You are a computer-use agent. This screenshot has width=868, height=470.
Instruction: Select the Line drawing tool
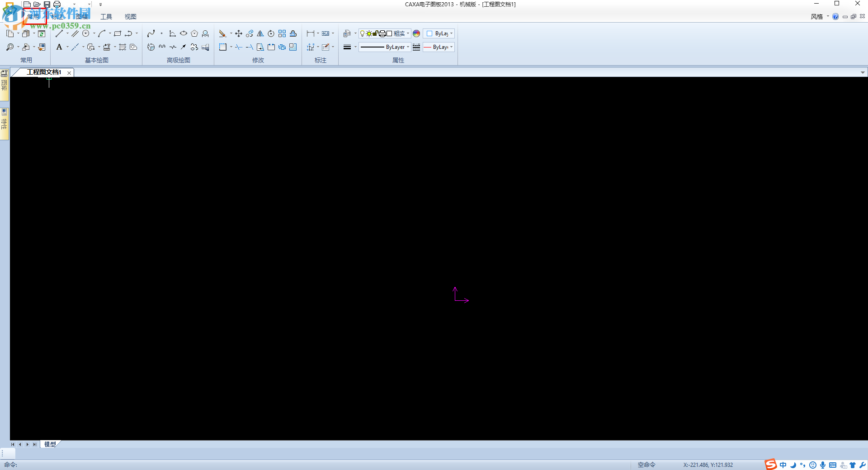click(59, 33)
